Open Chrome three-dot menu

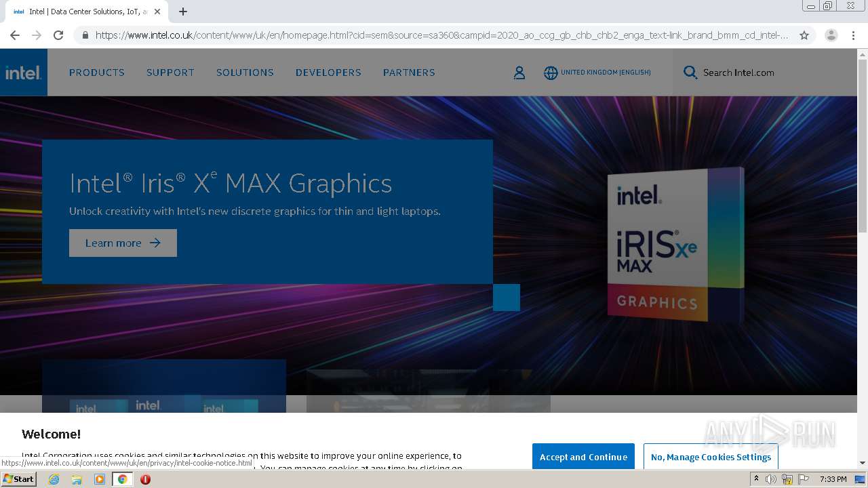pos(853,35)
